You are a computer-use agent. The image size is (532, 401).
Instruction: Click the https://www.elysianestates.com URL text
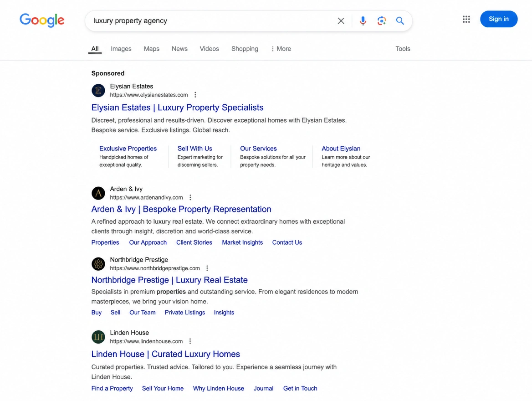[x=149, y=95]
